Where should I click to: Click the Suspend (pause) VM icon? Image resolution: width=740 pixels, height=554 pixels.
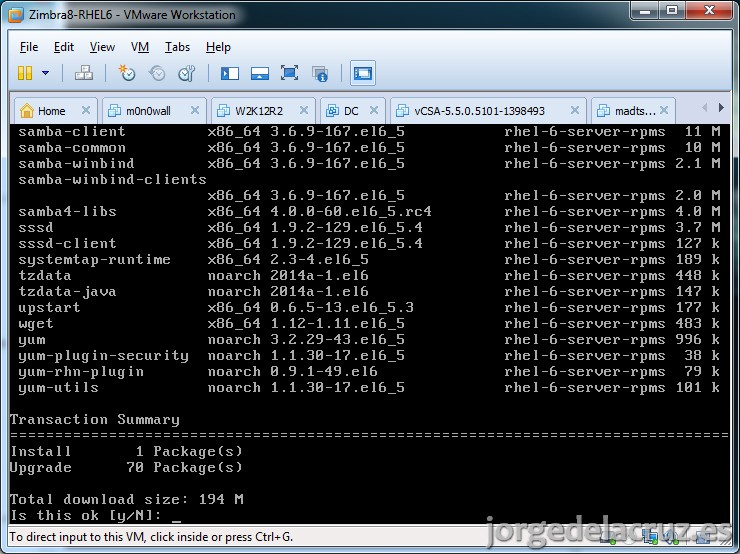pos(25,73)
